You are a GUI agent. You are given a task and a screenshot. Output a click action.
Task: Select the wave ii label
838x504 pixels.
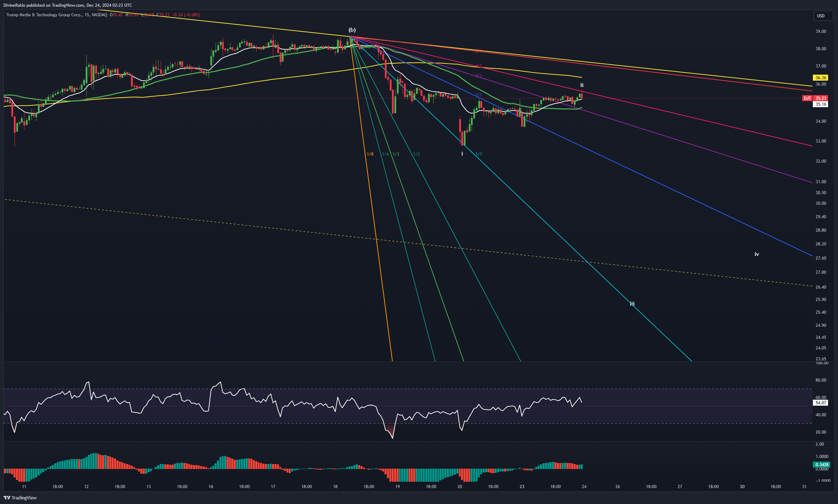582,85
